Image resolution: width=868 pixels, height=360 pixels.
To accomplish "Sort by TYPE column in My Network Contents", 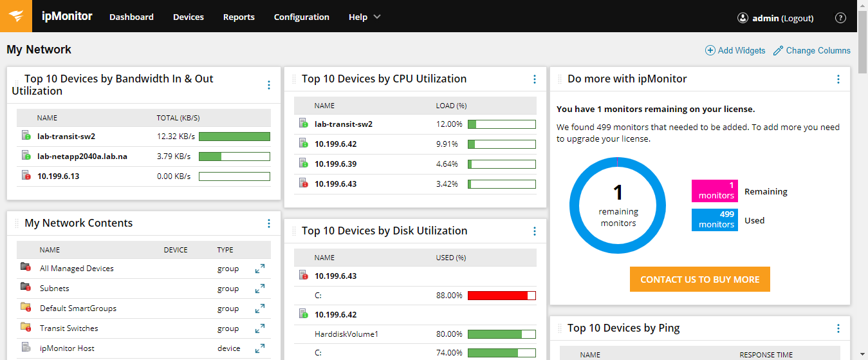I will point(225,250).
